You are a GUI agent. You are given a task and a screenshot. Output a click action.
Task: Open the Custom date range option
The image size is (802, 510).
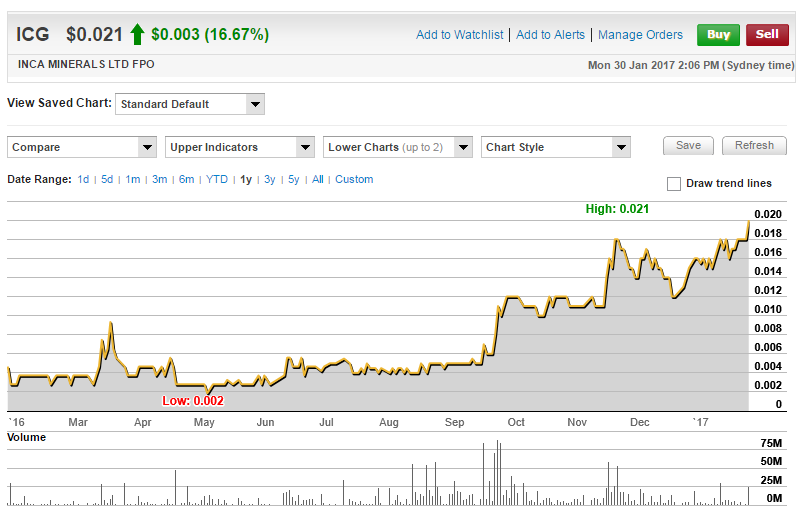coord(354,180)
